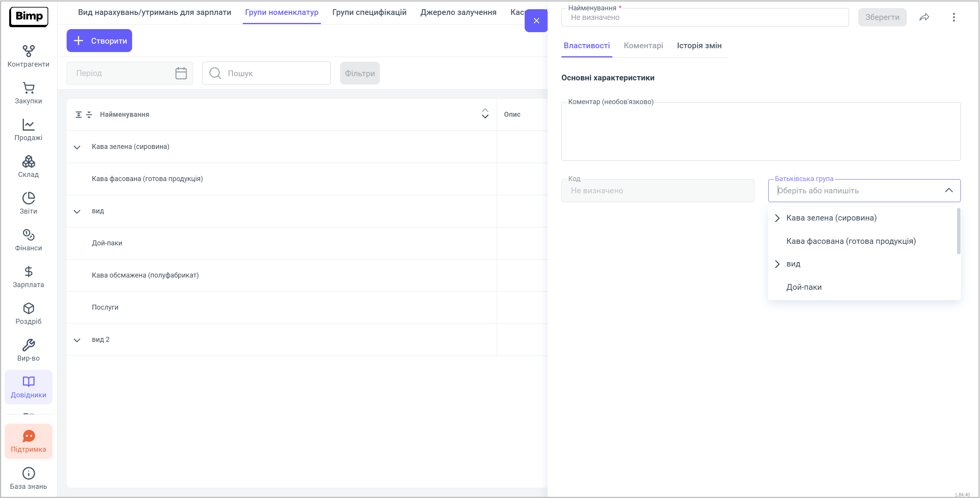This screenshot has height=498, width=980.
Task: Click the Створити button
Action: [99, 41]
